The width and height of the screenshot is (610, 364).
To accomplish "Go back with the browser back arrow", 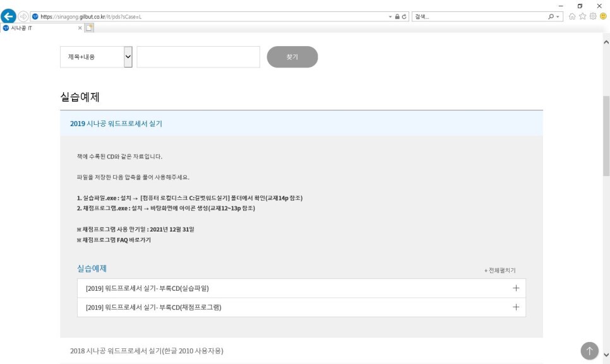I will (9, 16).
